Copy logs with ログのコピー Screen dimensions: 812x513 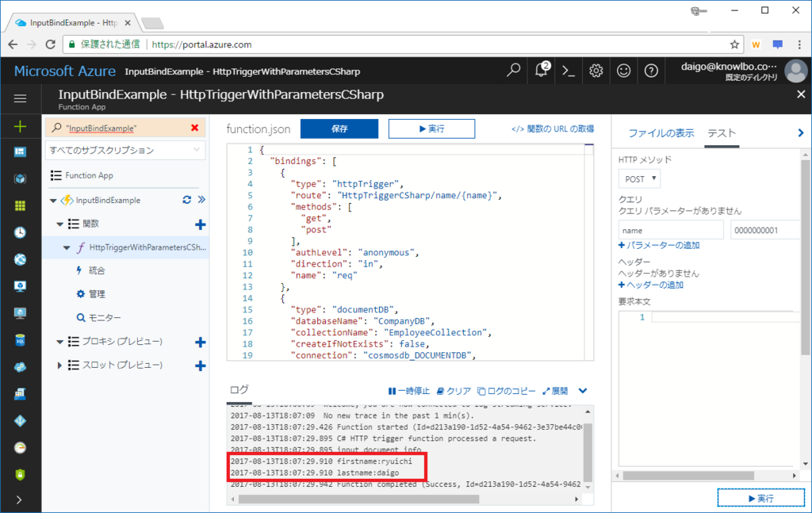point(507,391)
